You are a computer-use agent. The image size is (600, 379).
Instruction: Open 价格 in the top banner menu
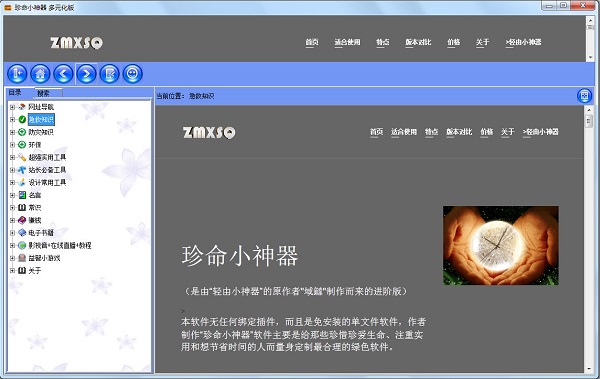coord(453,42)
